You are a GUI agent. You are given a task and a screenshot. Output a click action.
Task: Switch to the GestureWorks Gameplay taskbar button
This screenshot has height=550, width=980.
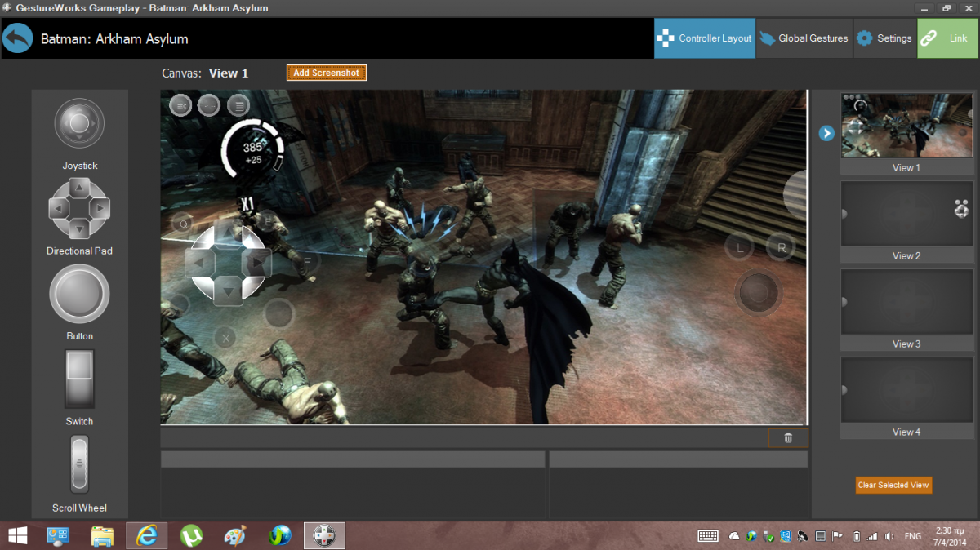tap(324, 535)
